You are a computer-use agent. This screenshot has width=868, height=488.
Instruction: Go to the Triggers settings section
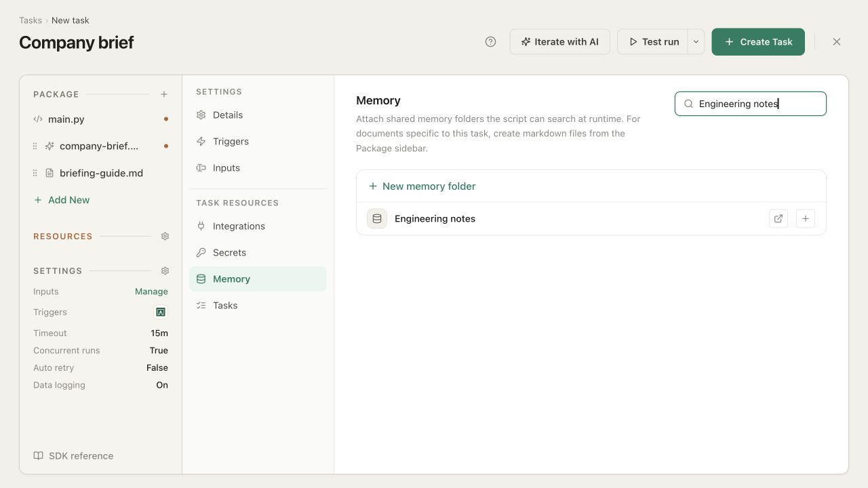point(258,142)
